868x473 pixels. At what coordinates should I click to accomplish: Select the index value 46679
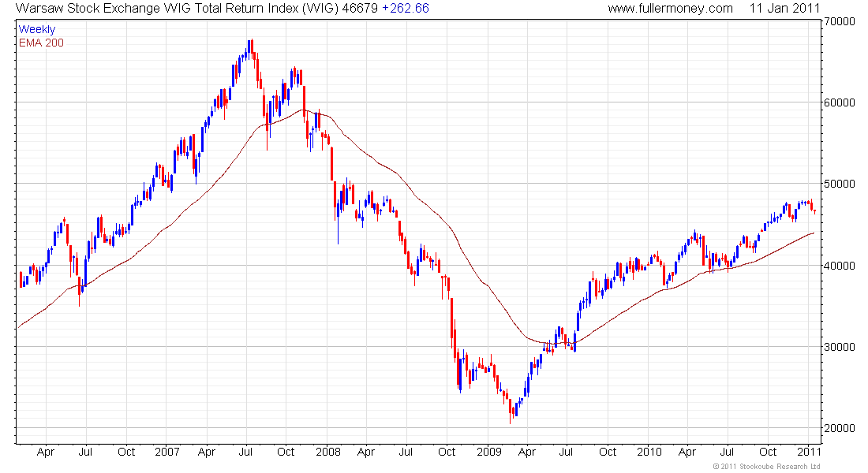pos(360,9)
